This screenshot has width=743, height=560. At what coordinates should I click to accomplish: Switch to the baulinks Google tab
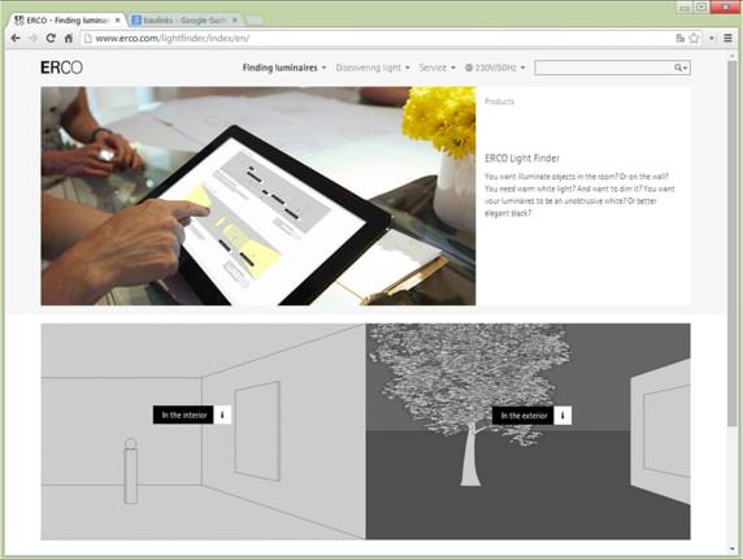(185, 20)
